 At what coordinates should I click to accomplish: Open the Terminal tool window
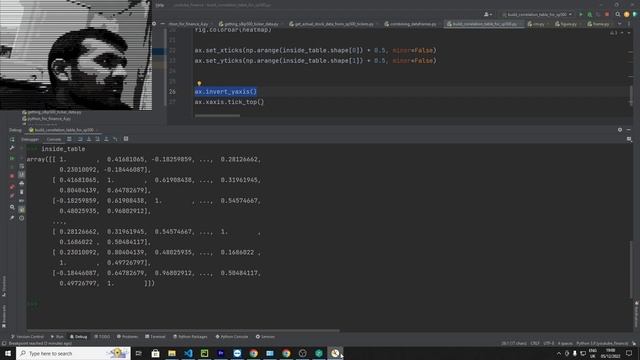pyautogui.click(x=155, y=337)
